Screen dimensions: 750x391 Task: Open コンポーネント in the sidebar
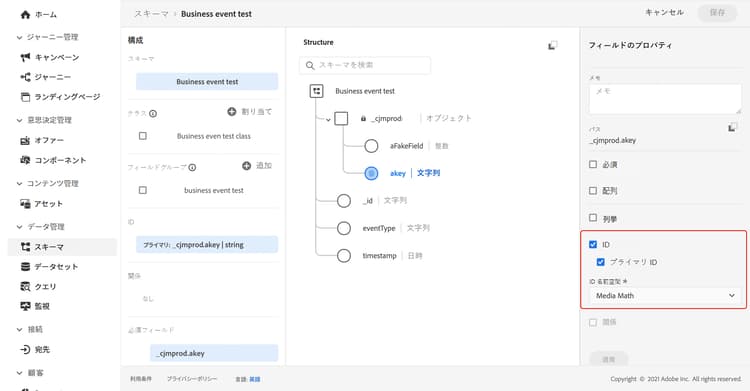[x=53, y=160]
